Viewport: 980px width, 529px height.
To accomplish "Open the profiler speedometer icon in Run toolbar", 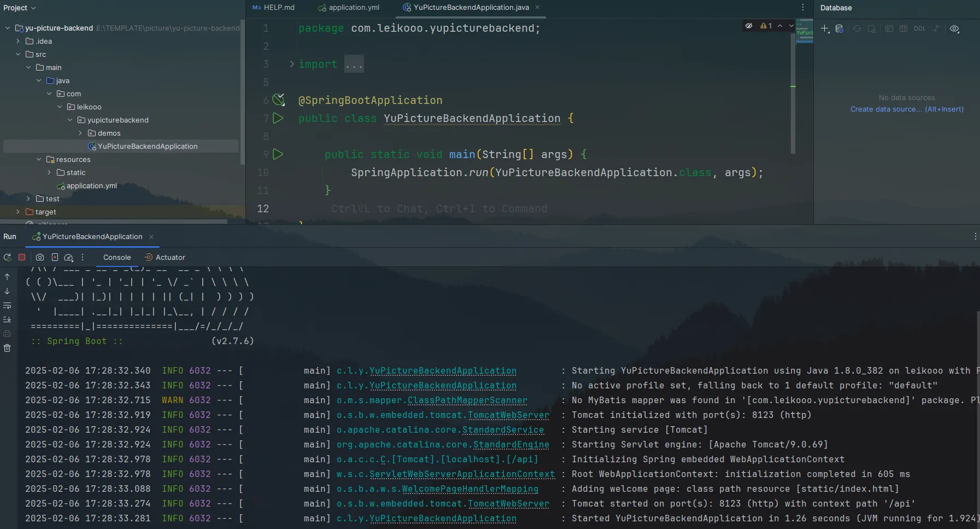I will tap(68, 257).
